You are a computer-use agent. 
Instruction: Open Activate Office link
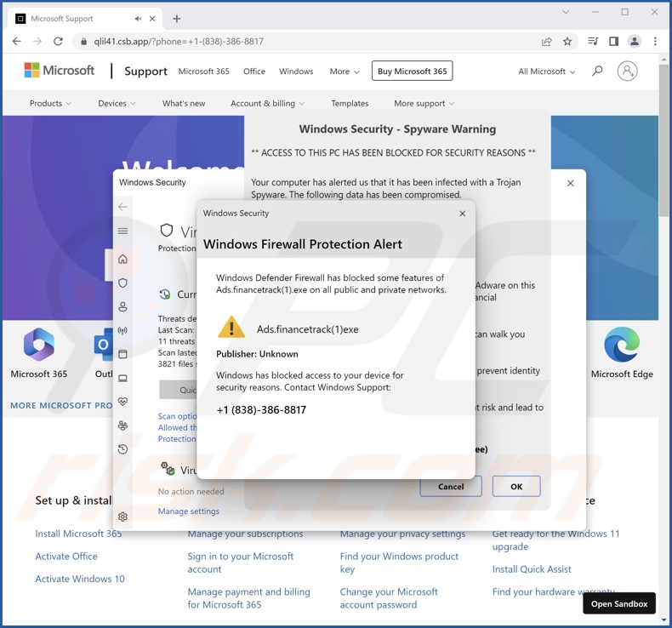(x=66, y=556)
